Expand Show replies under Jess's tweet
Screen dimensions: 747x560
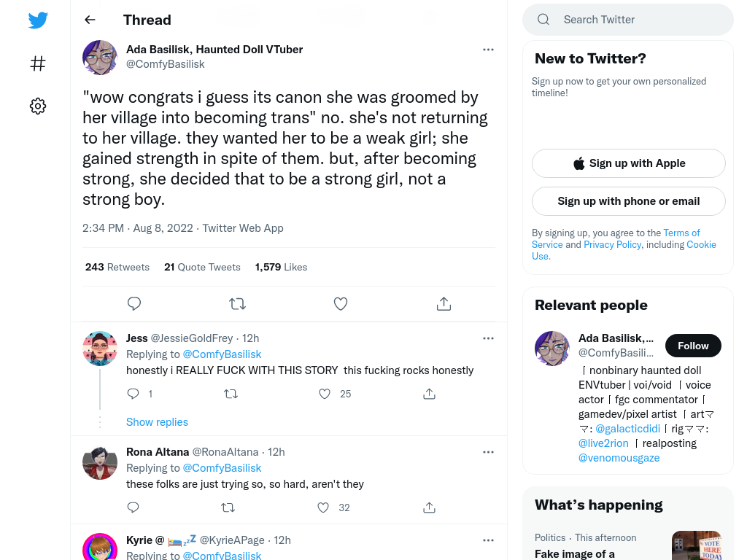coord(158,422)
